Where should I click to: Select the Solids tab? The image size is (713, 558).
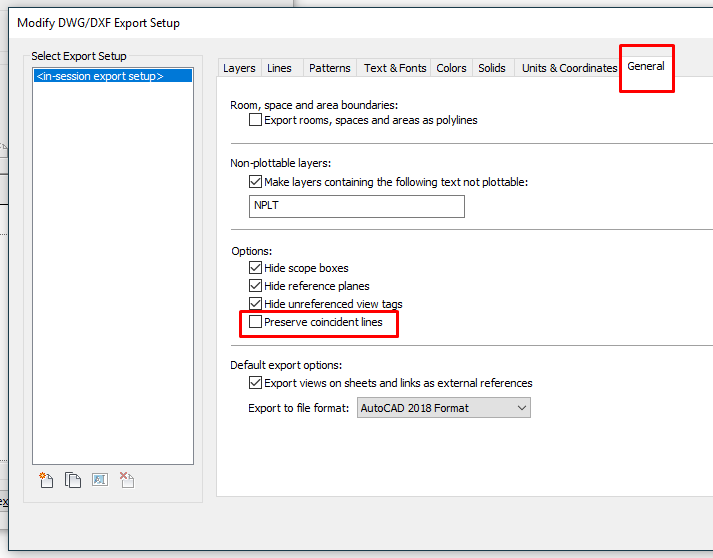[492, 68]
